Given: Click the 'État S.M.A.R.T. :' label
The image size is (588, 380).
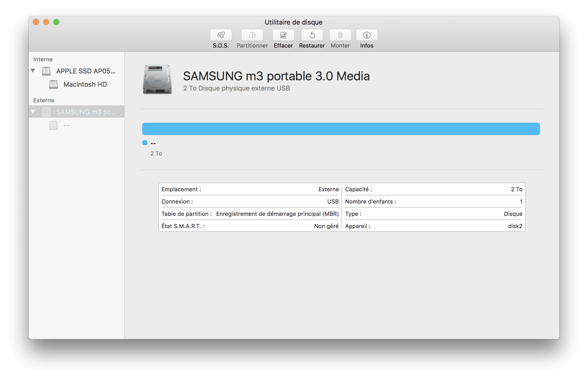Looking at the screenshot, I should [183, 226].
